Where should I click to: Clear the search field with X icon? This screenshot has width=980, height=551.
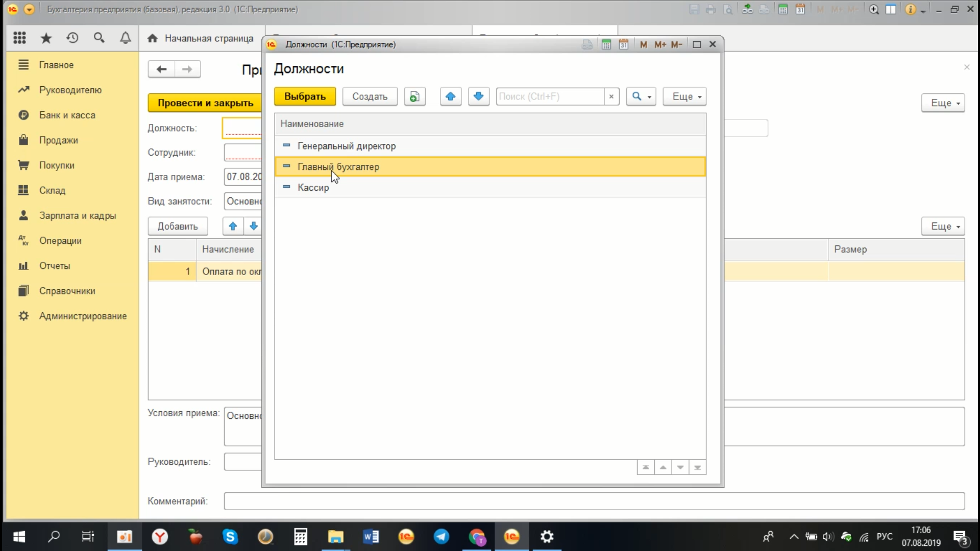(x=611, y=96)
